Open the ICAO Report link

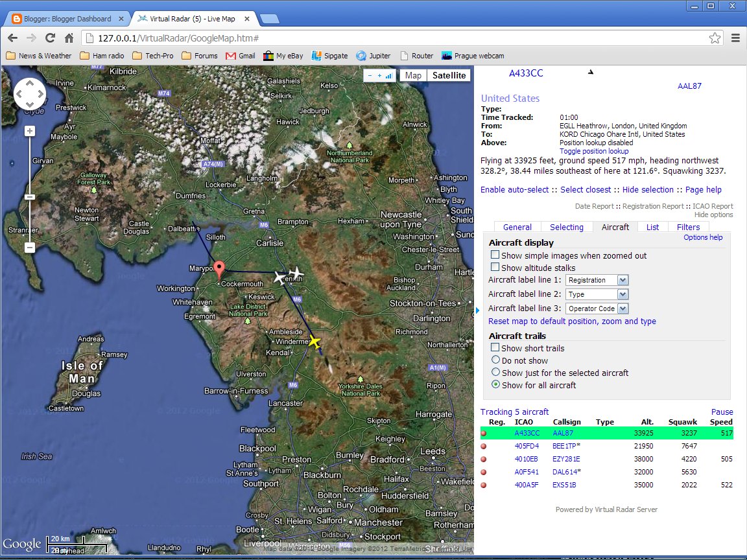713,206
